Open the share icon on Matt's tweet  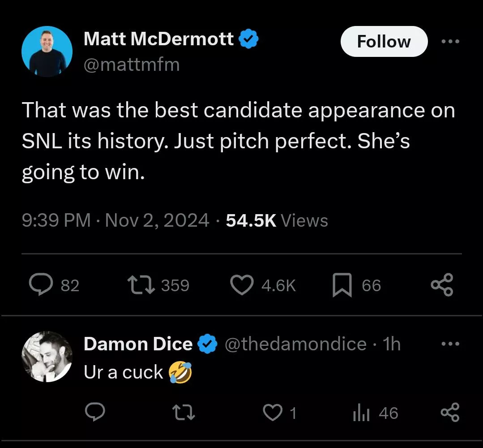coord(441,285)
